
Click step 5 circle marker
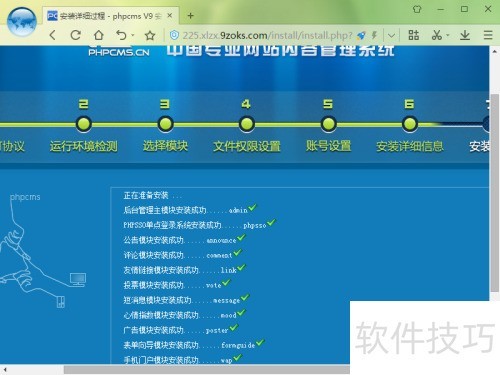click(x=328, y=124)
